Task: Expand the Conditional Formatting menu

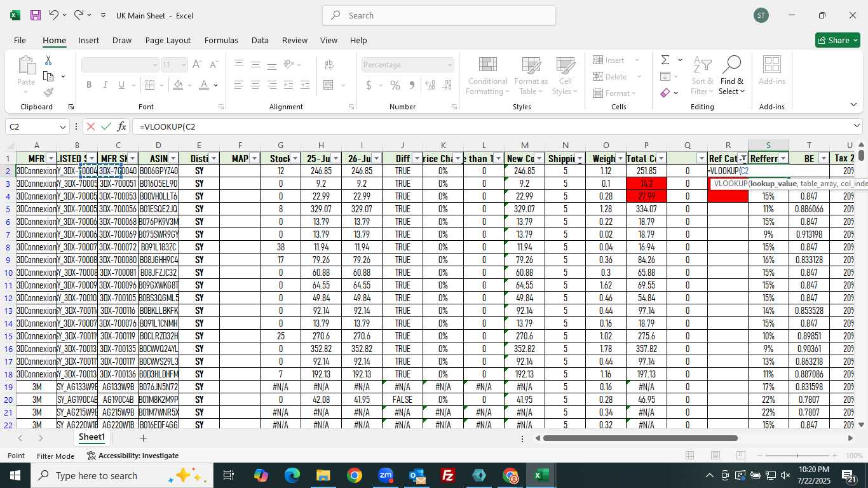Action: (488, 76)
